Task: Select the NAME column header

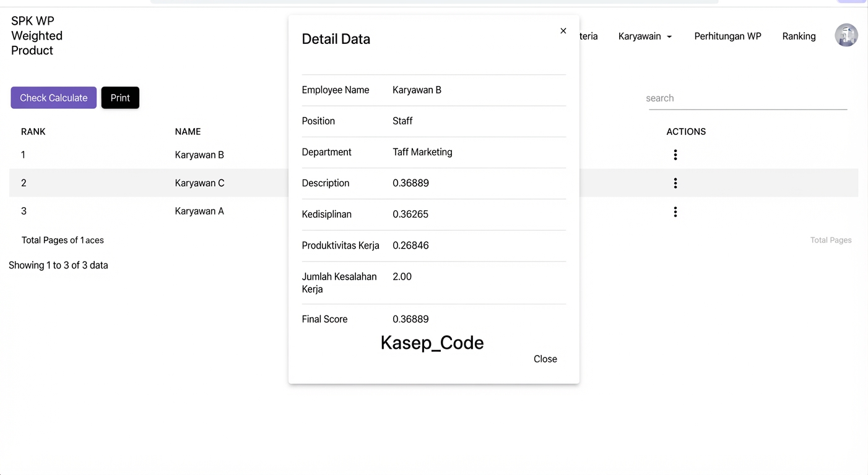Action: coord(188,132)
